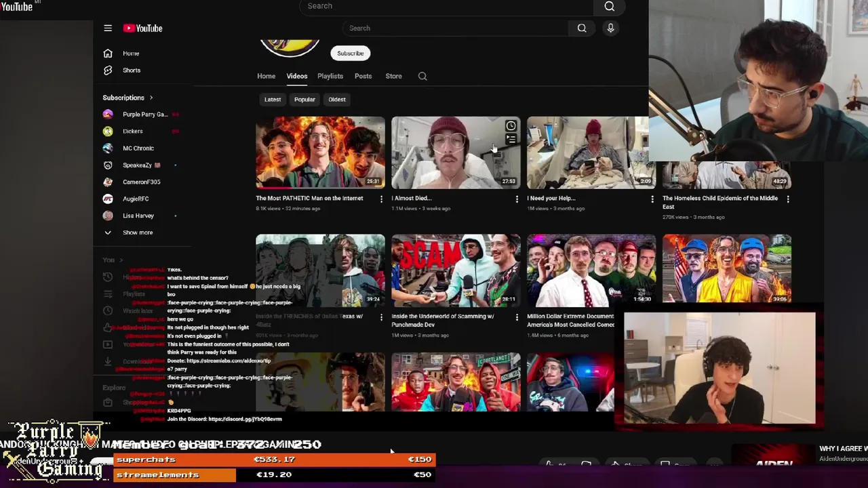
Task: Click the channel search magnifier beside Store
Action: pos(422,76)
